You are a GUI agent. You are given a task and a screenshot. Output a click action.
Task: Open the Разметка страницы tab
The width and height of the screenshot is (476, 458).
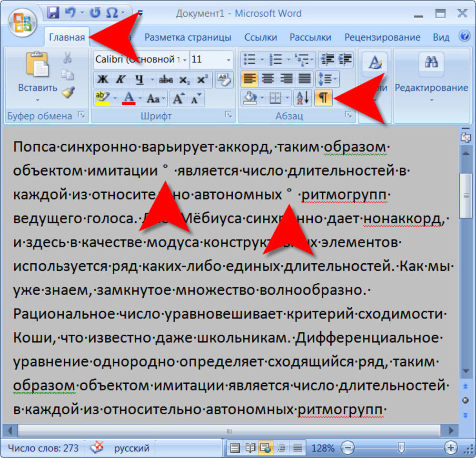tap(188, 37)
